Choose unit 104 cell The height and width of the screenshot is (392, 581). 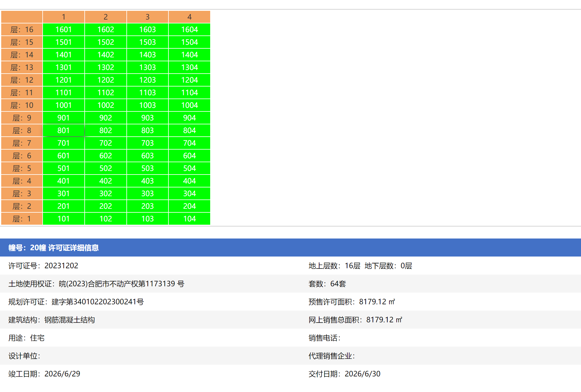189,219
